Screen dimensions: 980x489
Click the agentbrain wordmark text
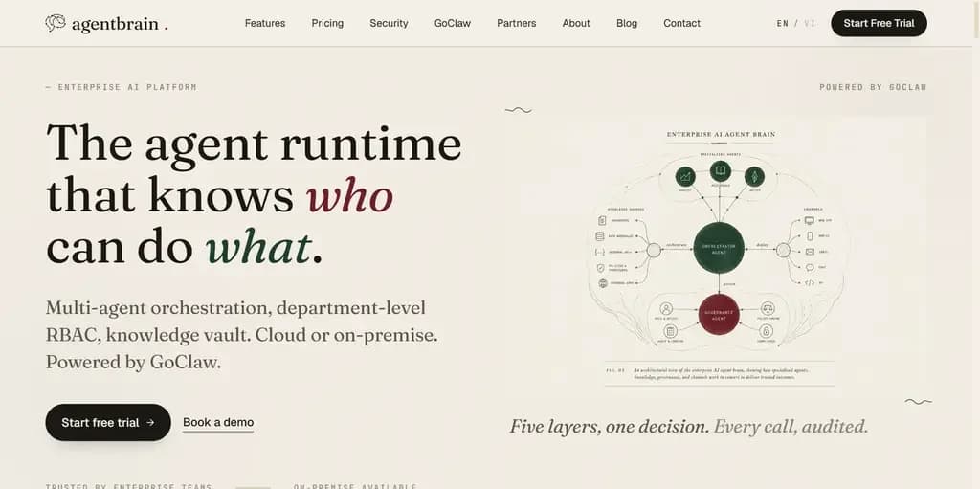[x=115, y=24]
